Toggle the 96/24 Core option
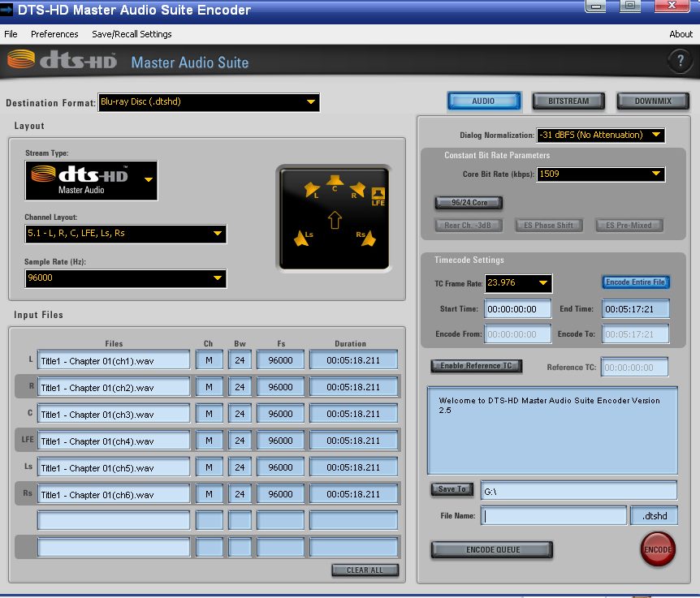 [x=469, y=203]
